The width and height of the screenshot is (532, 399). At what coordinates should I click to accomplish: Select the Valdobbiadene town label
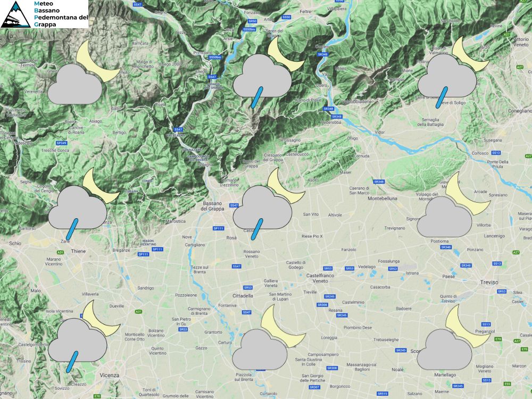356,102
